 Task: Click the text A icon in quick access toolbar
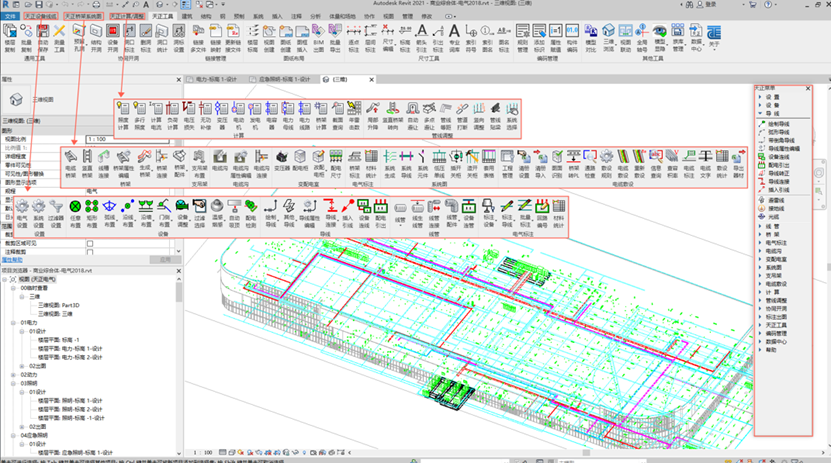coord(146,4)
